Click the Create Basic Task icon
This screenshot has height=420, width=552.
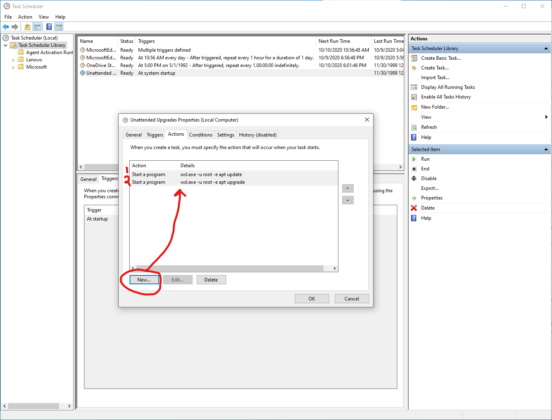(x=414, y=58)
